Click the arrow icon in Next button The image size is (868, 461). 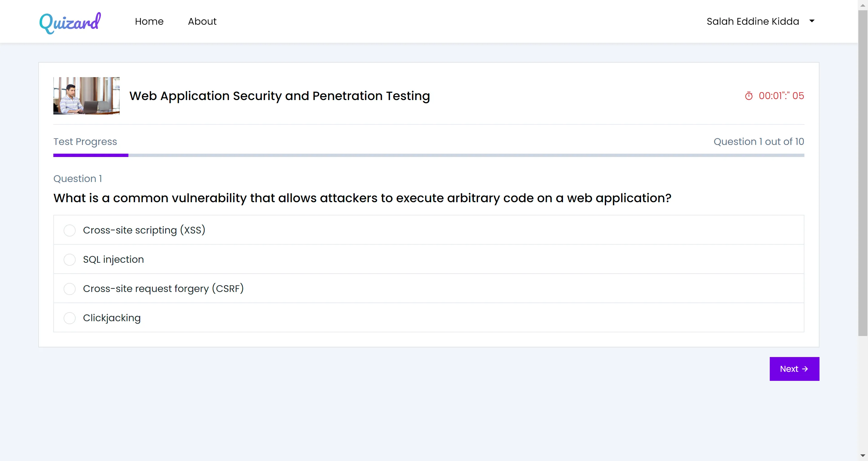click(x=805, y=369)
